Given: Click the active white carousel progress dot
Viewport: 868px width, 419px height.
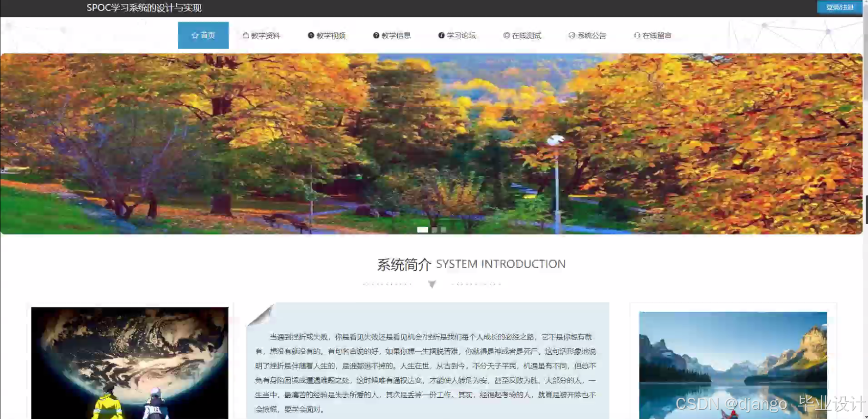Looking at the screenshot, I should pos(423,229).
